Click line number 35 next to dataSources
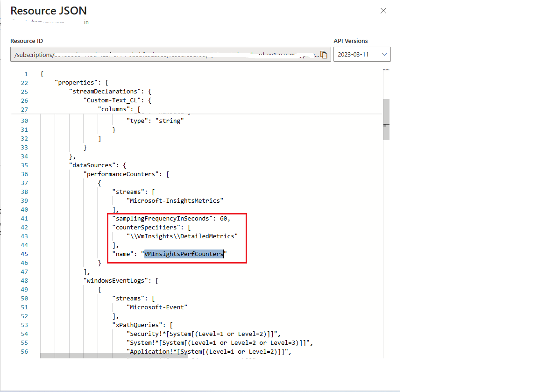Screen dimensions: 538x392 [x=24, y=165]
